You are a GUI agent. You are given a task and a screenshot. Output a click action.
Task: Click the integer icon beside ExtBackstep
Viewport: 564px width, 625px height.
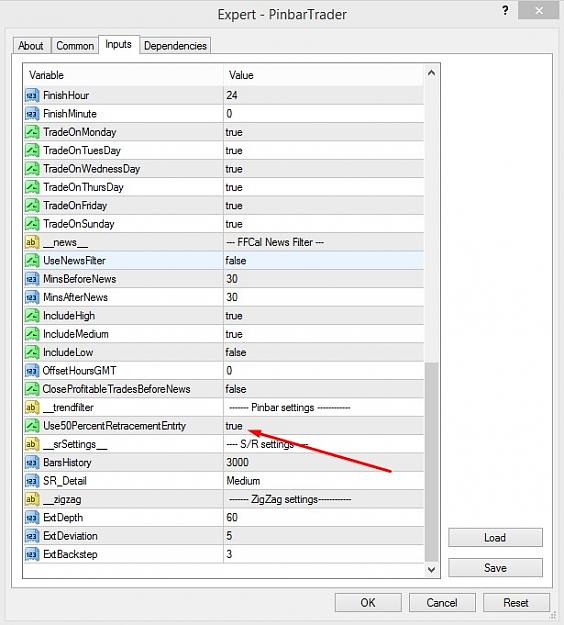tap(32, 554)
